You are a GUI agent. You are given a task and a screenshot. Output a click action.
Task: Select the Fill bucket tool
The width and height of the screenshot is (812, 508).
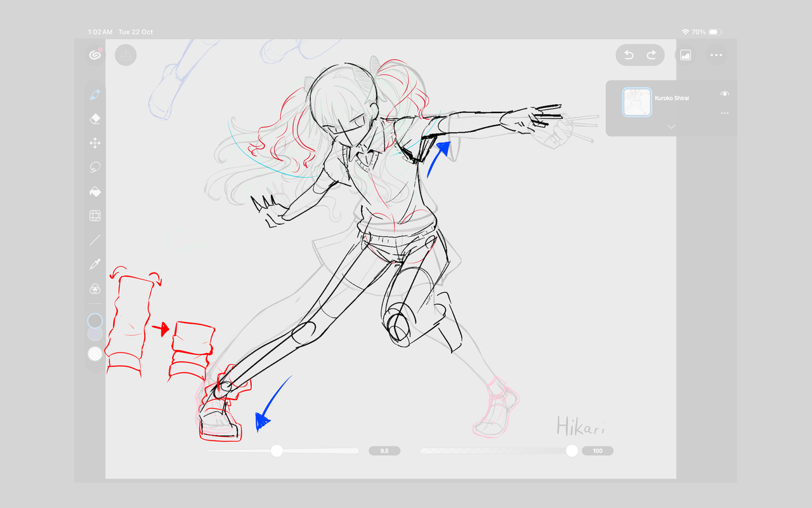pos(95,192)
